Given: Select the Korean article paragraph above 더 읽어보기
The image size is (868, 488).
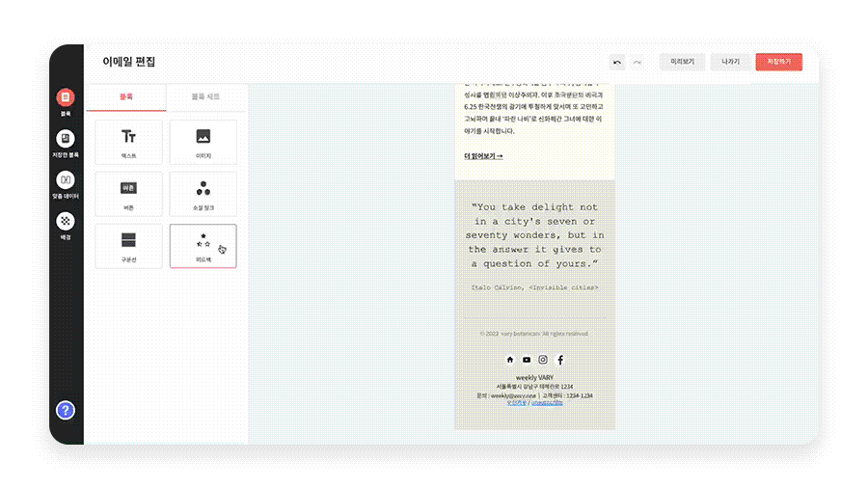Looking at the screenshot, I should 533,108.
